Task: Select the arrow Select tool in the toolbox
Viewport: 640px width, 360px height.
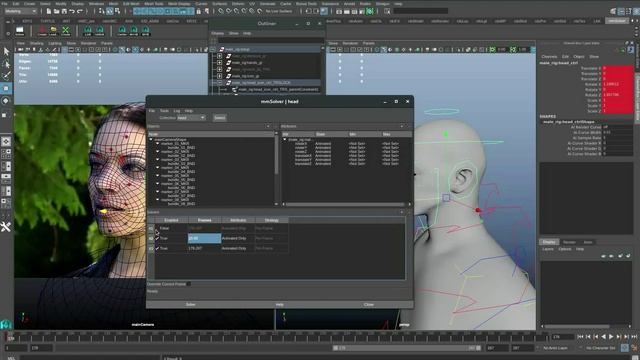Action: [x=6, y=51]
